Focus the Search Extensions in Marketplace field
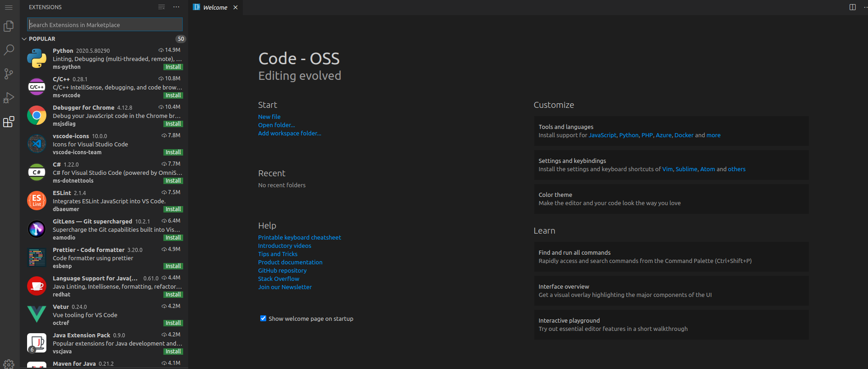 pyautogui.click(x=105, y=25)
